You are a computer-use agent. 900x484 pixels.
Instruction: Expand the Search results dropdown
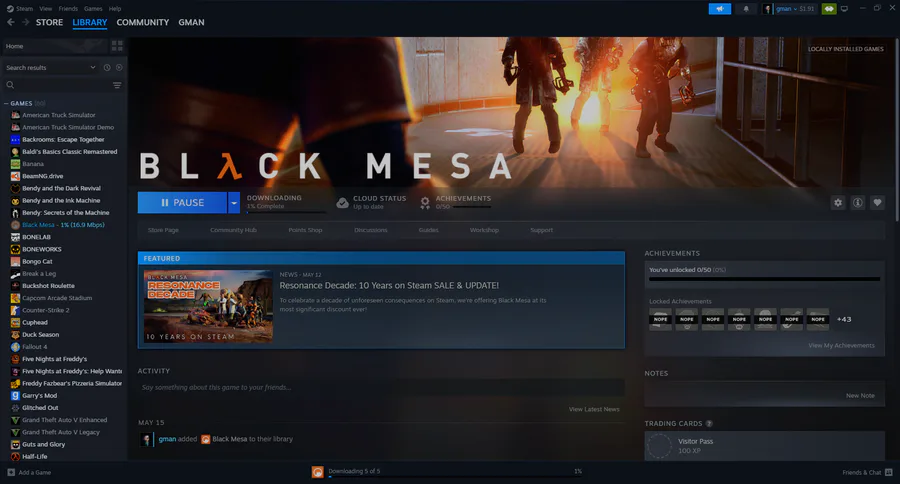(93, 68)
